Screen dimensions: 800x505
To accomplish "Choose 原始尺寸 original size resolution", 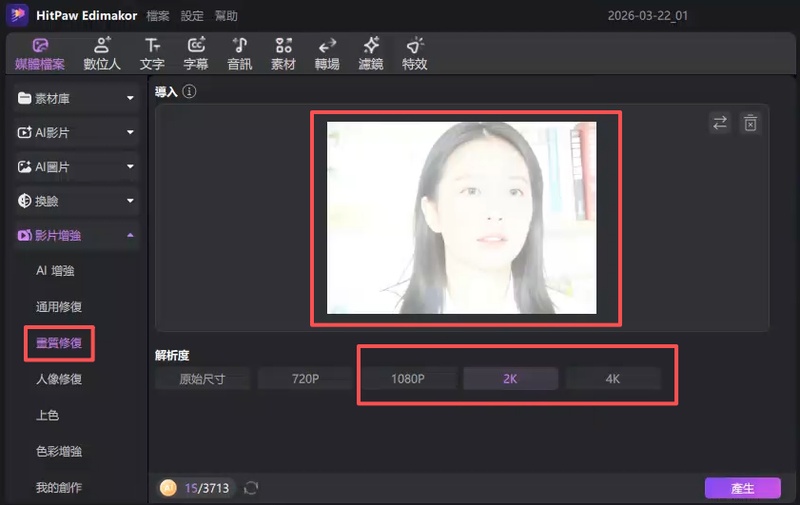I will pos(203,379).
